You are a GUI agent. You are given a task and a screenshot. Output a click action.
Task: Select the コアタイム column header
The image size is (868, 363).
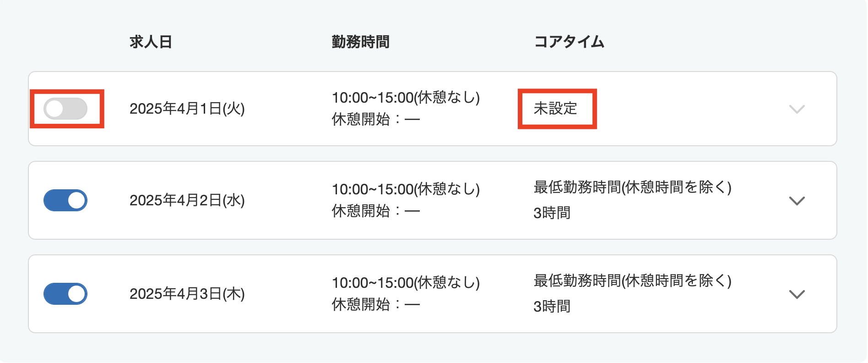click(569, 41)
